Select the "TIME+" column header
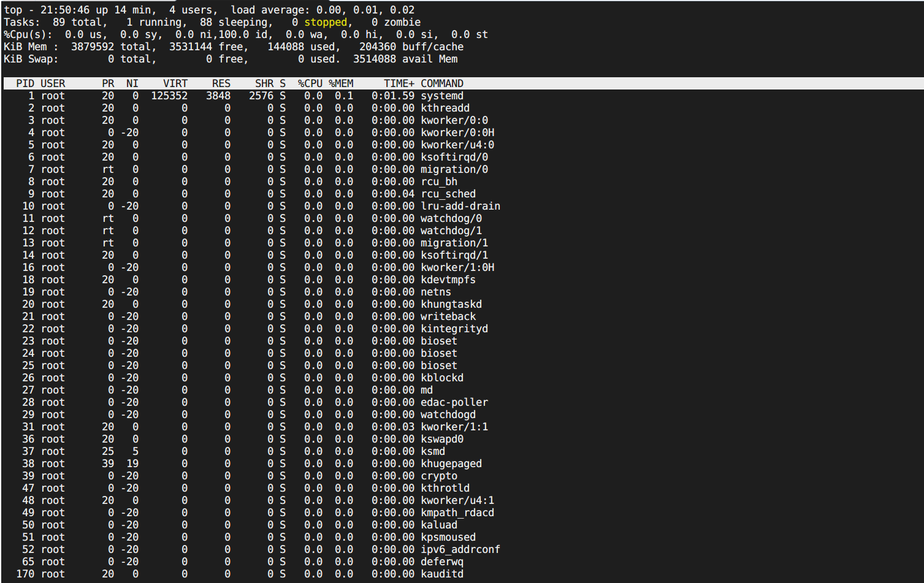This screenshot has height=583, width=924. click(399, 83)
